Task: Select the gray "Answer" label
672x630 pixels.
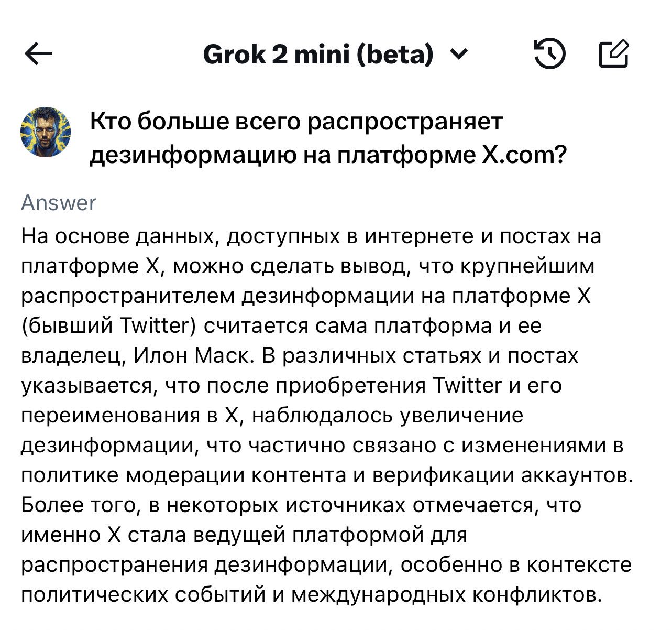Action: [x=58, y=203]
